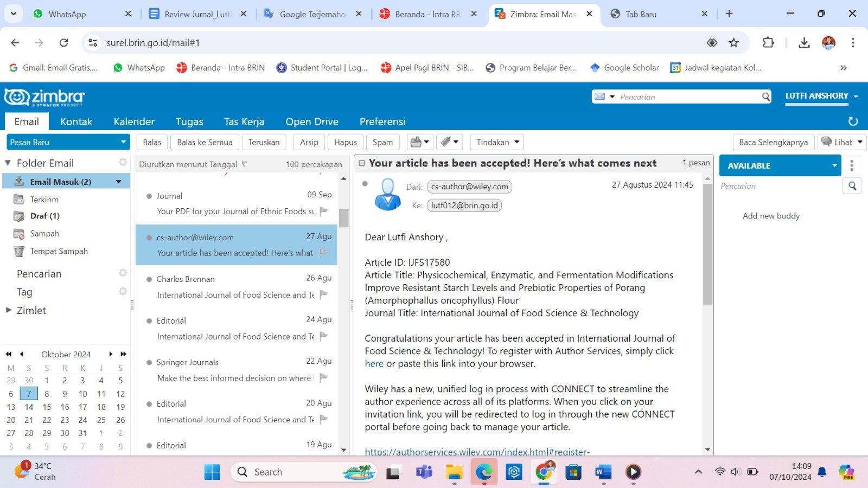Open the Tindakan dropdown
Viewport: 868px width, 488px height.
point(496,142)
